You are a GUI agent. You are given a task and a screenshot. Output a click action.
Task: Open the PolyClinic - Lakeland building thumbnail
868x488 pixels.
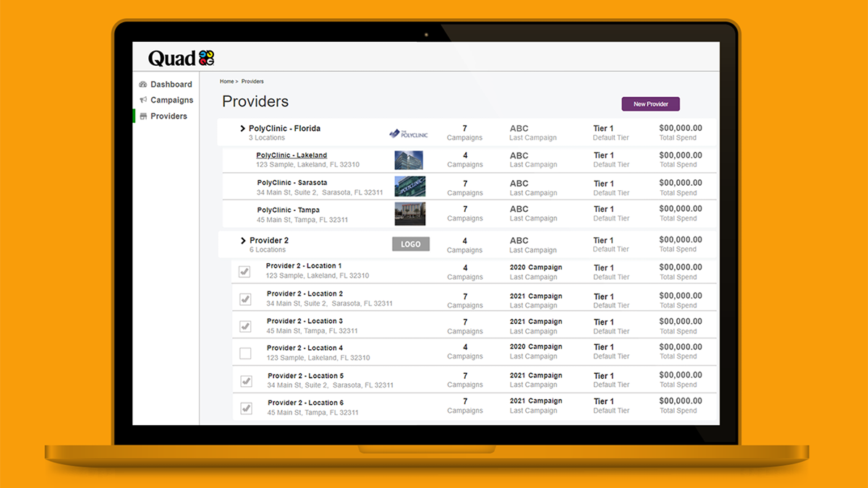[409, 160]
